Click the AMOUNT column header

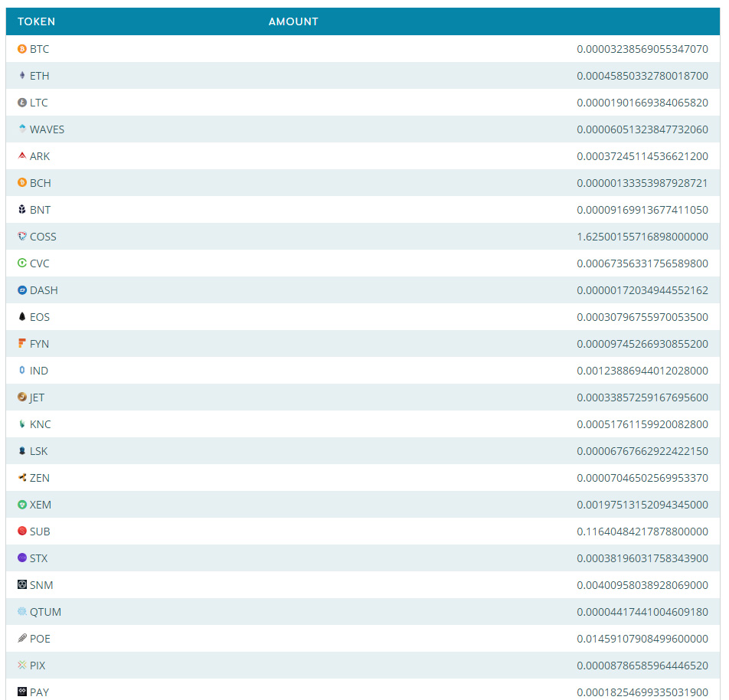(x=293, y=21)
